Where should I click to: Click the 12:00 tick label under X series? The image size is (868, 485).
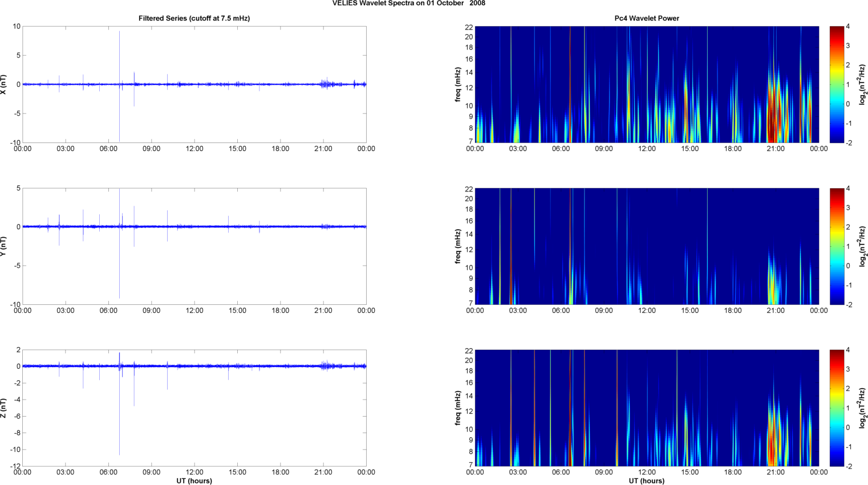pos(194,149)
